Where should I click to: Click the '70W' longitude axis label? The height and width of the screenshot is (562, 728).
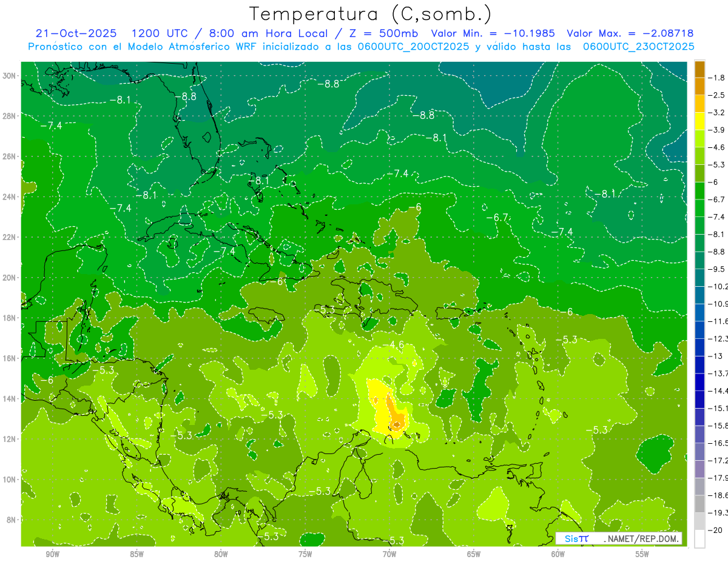coord(390,554)
